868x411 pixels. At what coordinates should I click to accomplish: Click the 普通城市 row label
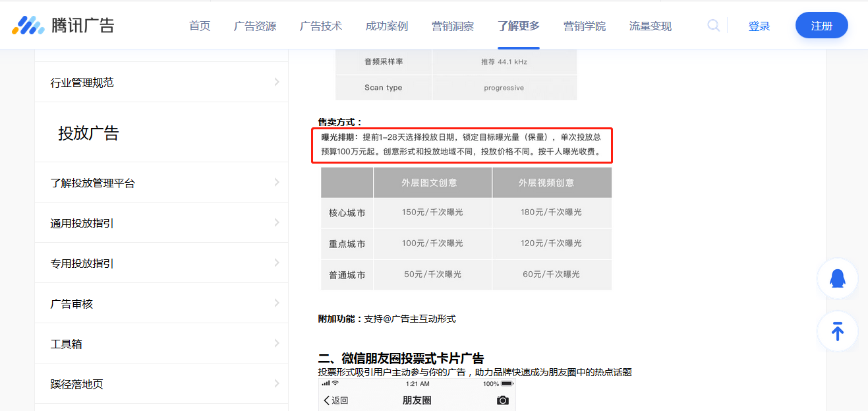click(347, 275)
